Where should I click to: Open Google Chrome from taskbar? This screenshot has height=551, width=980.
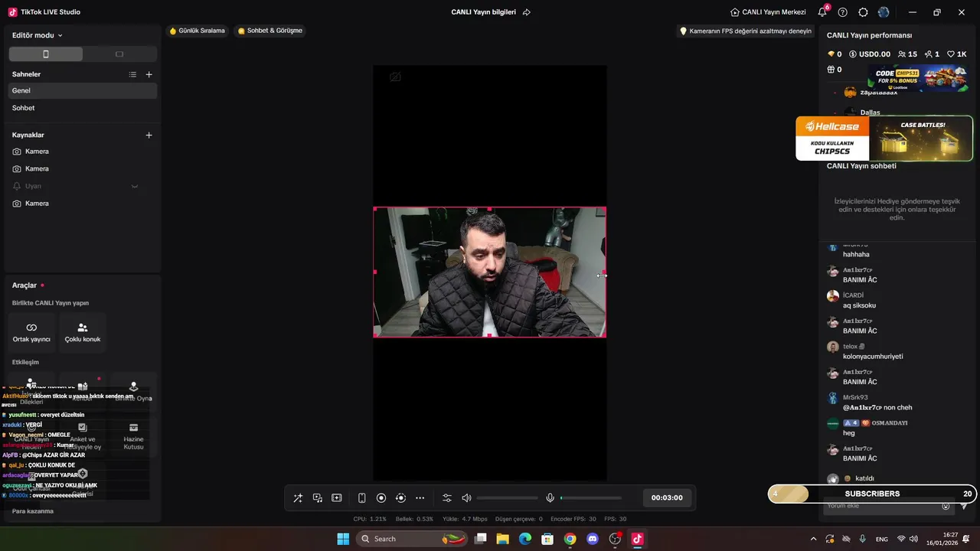pyautogui.click(x=570, y=539)
